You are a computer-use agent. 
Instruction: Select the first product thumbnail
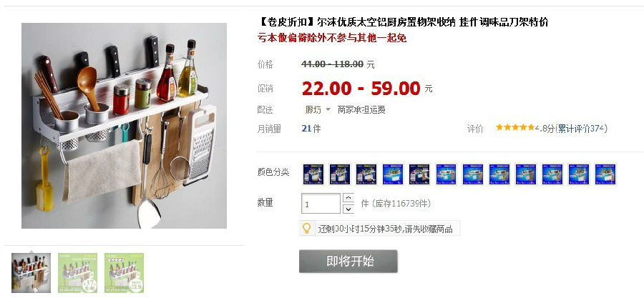pyautogui.click(x=31, y=272)
